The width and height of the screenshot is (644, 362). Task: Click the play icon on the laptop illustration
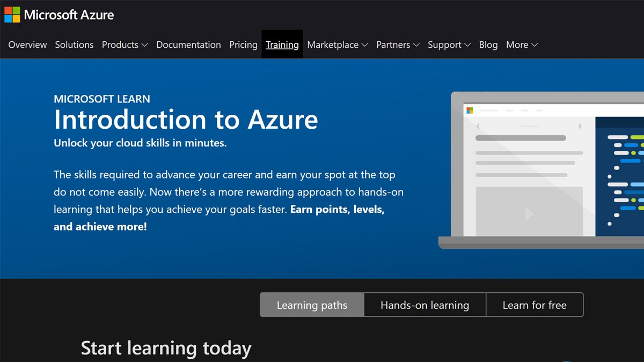[x=528, y=213]
